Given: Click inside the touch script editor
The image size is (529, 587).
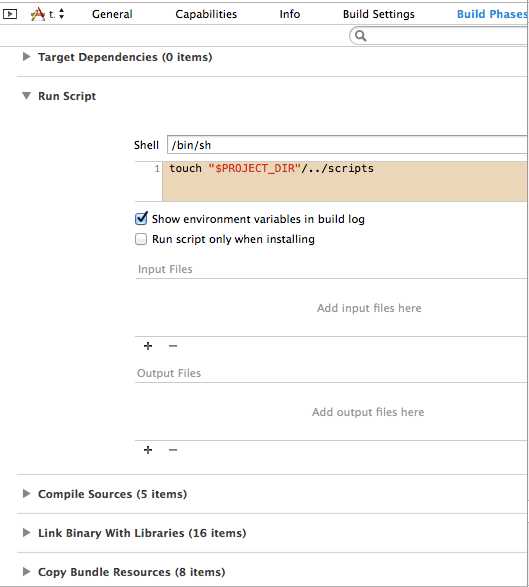Looking at the screenshot, I should pos(345,181).
